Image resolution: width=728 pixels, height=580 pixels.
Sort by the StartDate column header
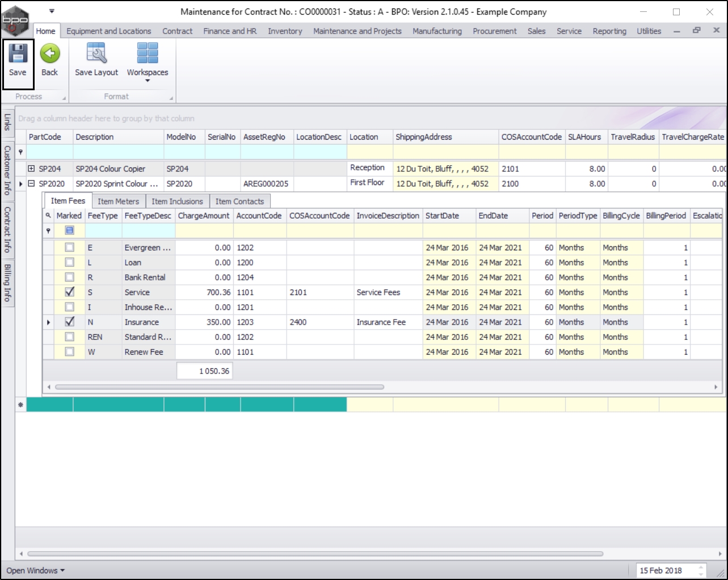(x=449, y=216)
